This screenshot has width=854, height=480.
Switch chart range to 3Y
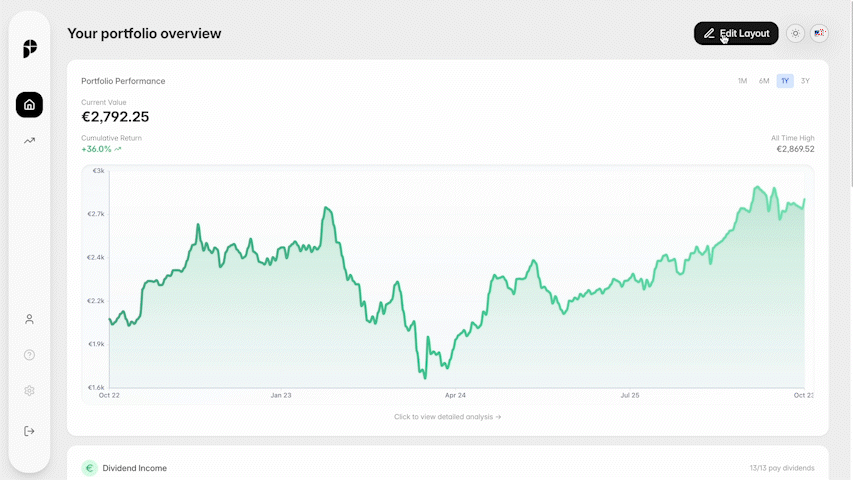click(806, 81)
